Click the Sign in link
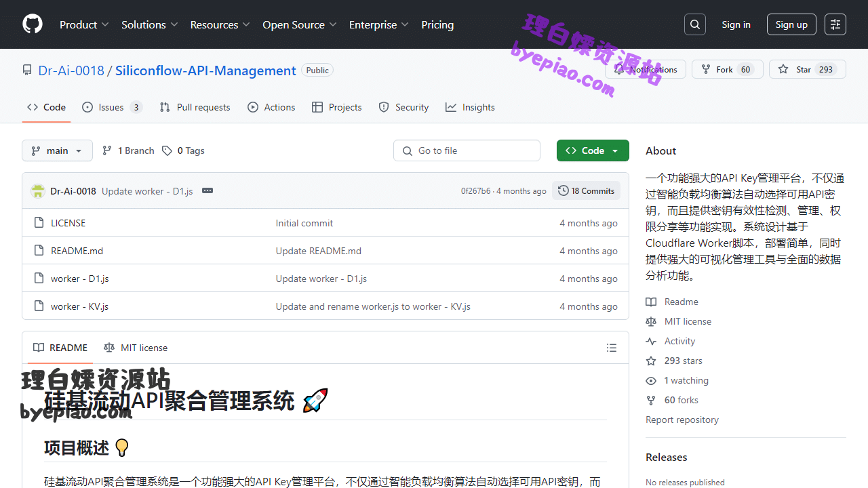868x488 pixels. coord(736,24)
